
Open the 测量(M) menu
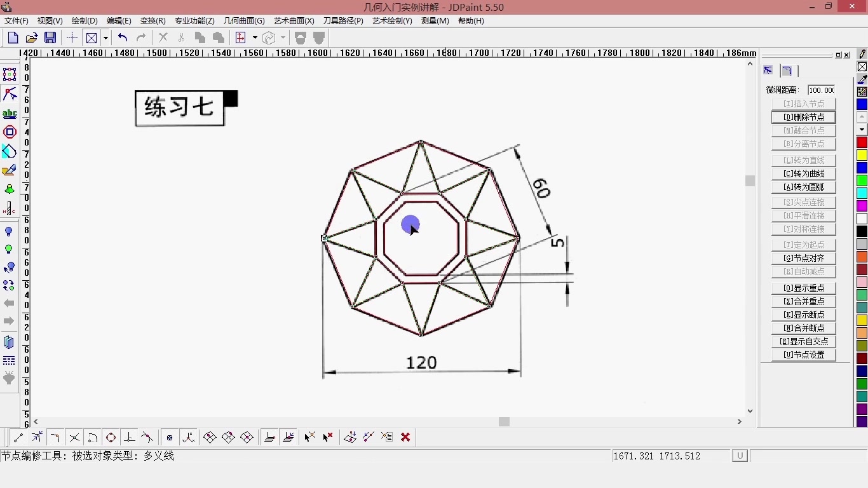(x=435, y=21)
